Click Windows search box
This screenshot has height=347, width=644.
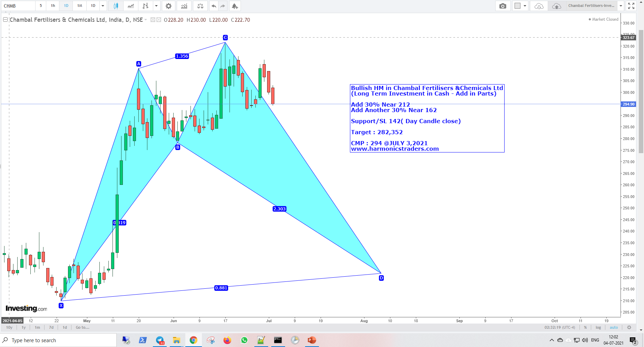pos(58,340)
